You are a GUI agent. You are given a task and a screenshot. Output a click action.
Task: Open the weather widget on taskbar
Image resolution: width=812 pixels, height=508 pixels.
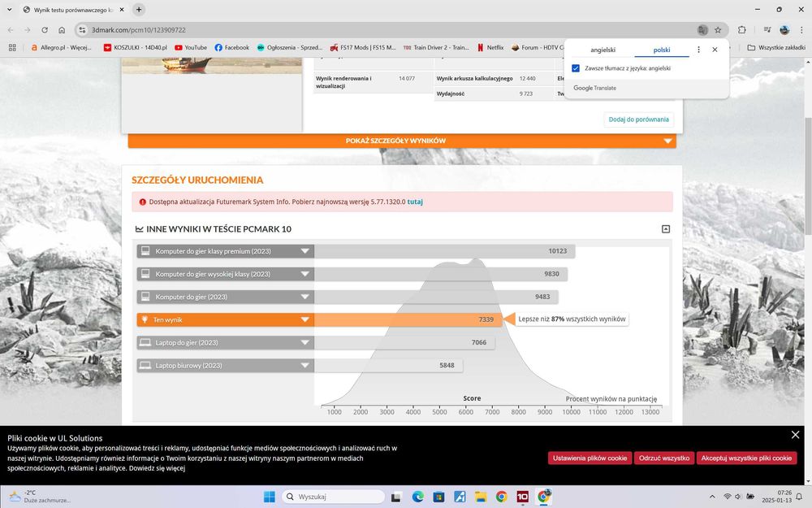(39, 497)
